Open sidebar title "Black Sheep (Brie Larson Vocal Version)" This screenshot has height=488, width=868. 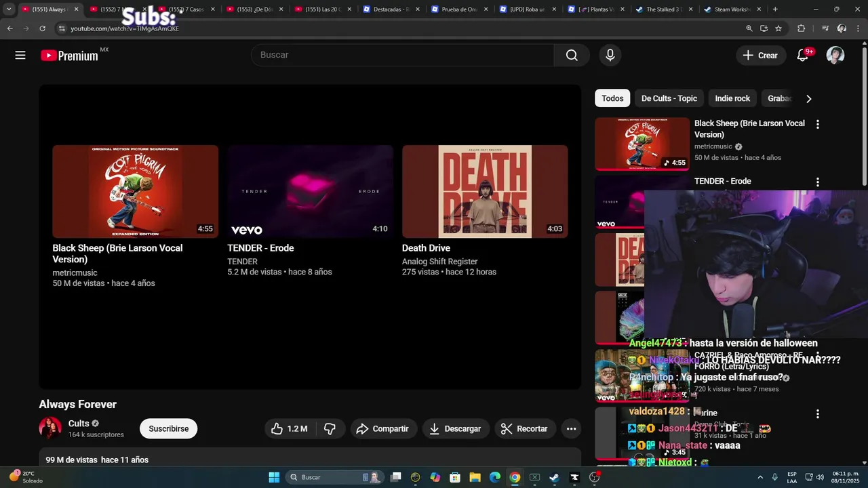(x=749, y=129)
